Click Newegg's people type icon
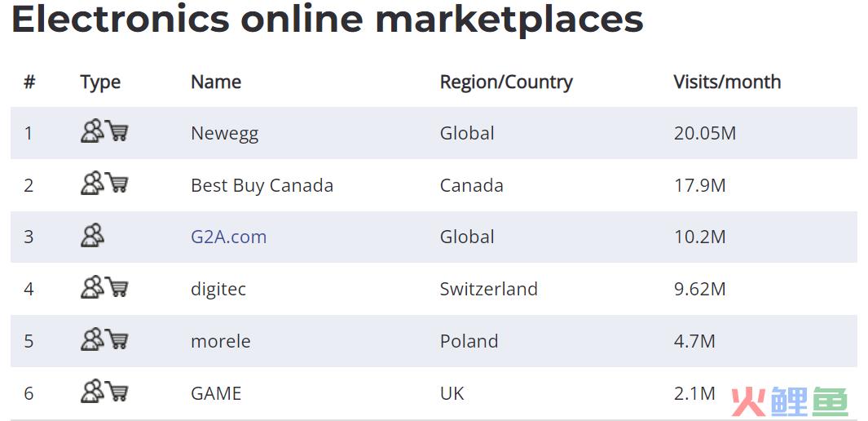 92,131
